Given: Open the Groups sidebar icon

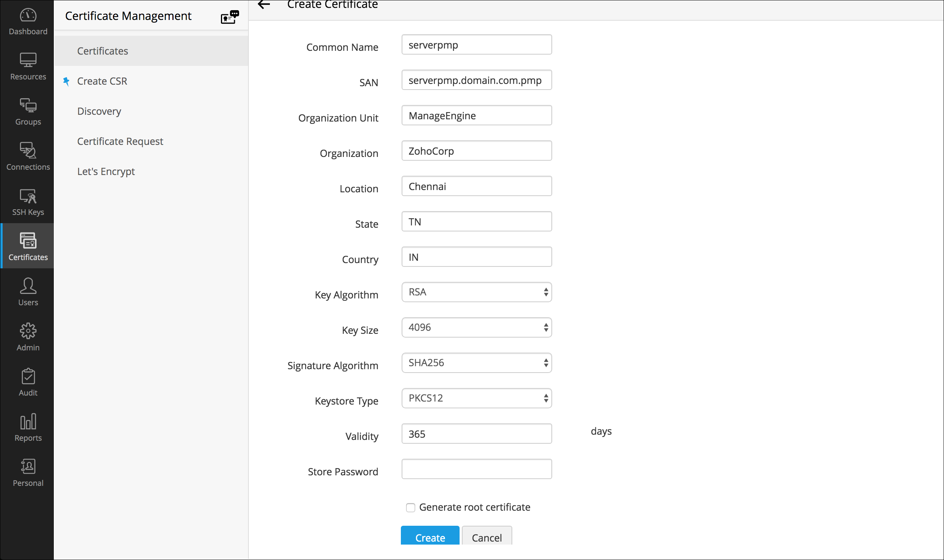Looking at the screenshot, I should (28, 106).
